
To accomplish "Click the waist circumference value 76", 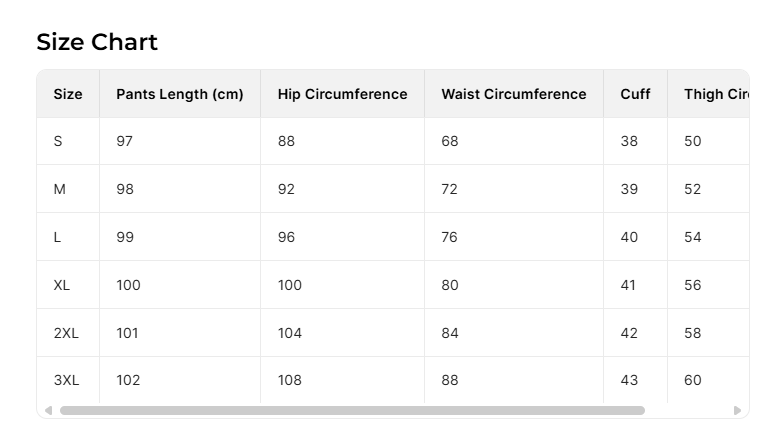I will (x=450, y=237).
